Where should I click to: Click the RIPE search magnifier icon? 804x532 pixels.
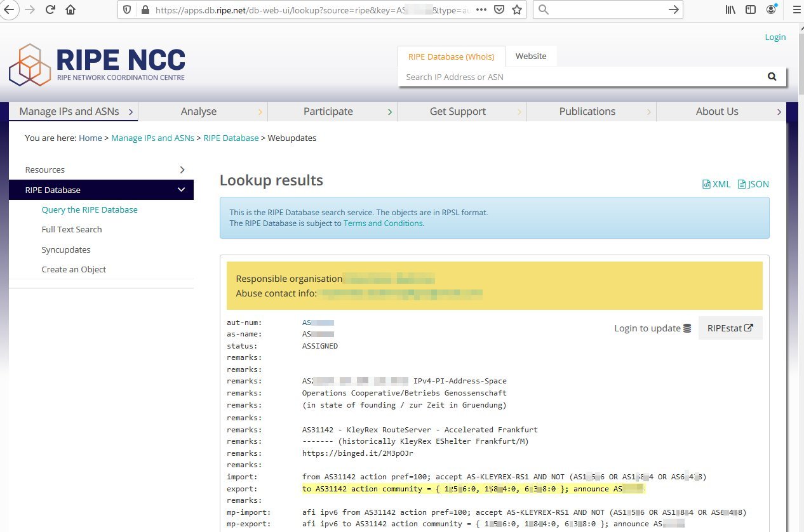tap(772, 77)
